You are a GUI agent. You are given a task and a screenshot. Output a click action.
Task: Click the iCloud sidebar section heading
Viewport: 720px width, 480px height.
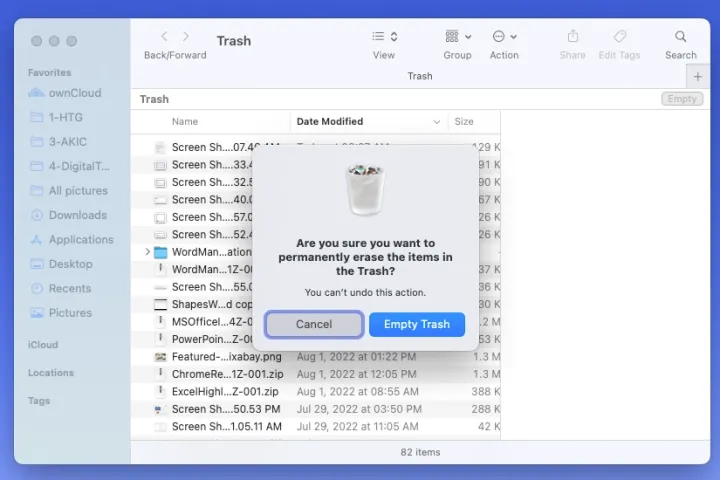[43, 345]
